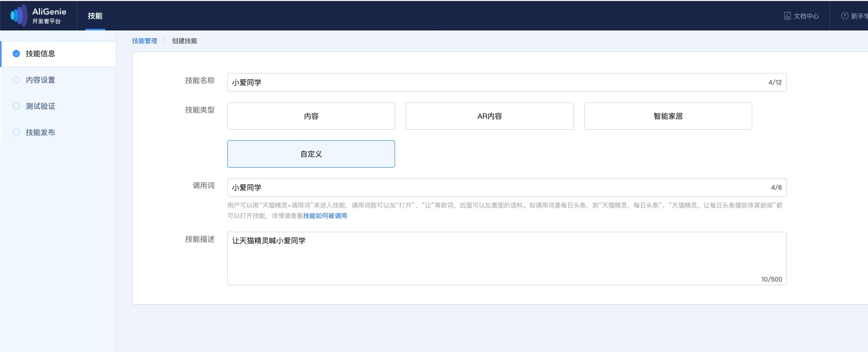This screenshot has height=352, width=868.
Task: Click the 新手 help question-mark icon
Action: click(844, 16)
